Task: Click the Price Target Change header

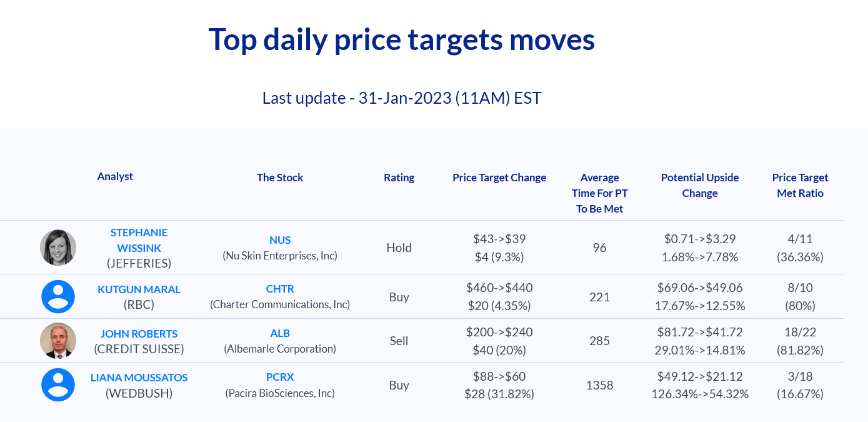Action: tap(499, 178)
